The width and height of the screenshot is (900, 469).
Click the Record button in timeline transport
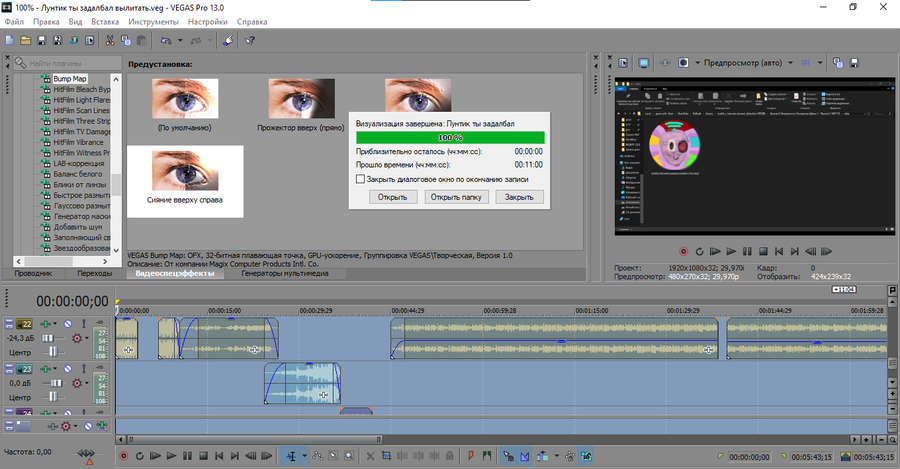pos(123,456)
